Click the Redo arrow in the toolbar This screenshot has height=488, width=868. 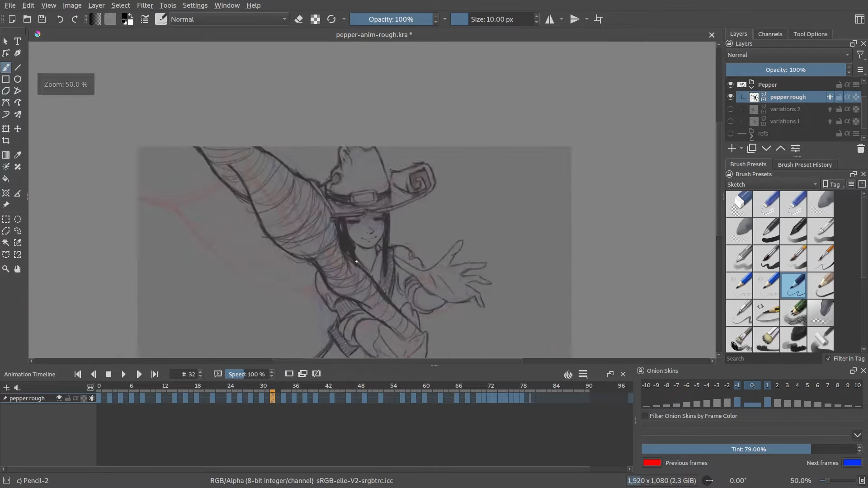tap(75, 19)
